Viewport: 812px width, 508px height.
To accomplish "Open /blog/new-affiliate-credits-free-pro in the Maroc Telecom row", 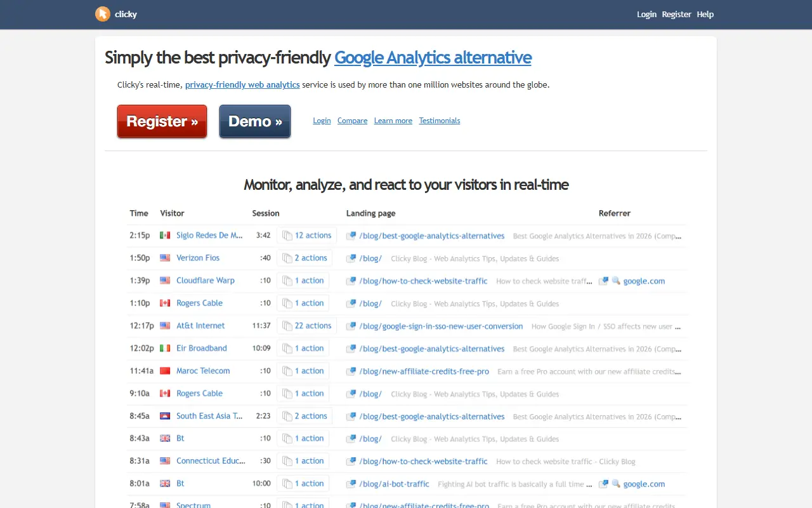I will (424, 371).
